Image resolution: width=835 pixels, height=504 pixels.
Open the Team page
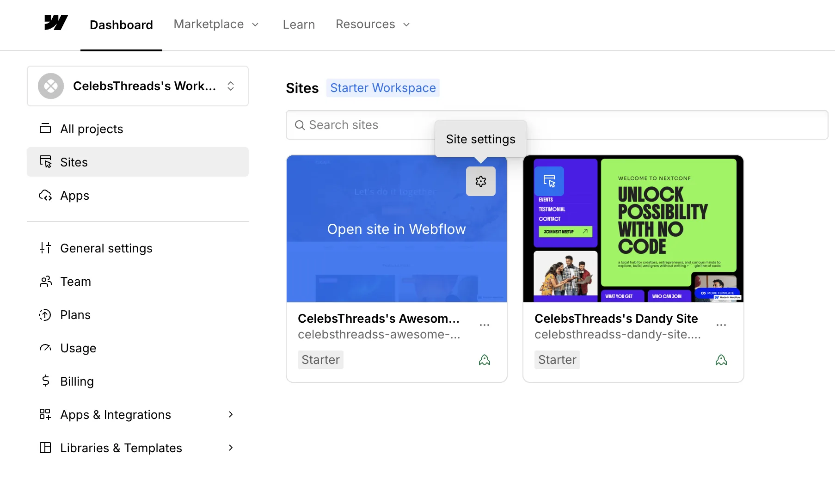click(138, 281)
